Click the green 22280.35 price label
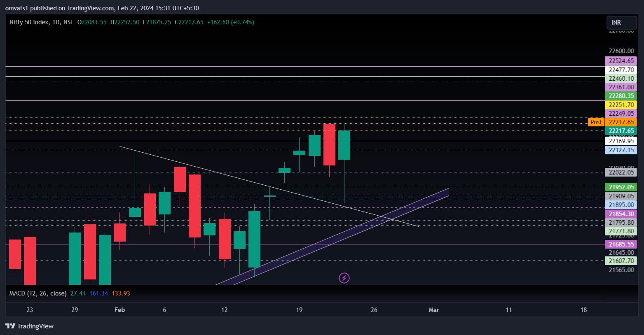Viewport: 644px width, 335px height. 621,96
